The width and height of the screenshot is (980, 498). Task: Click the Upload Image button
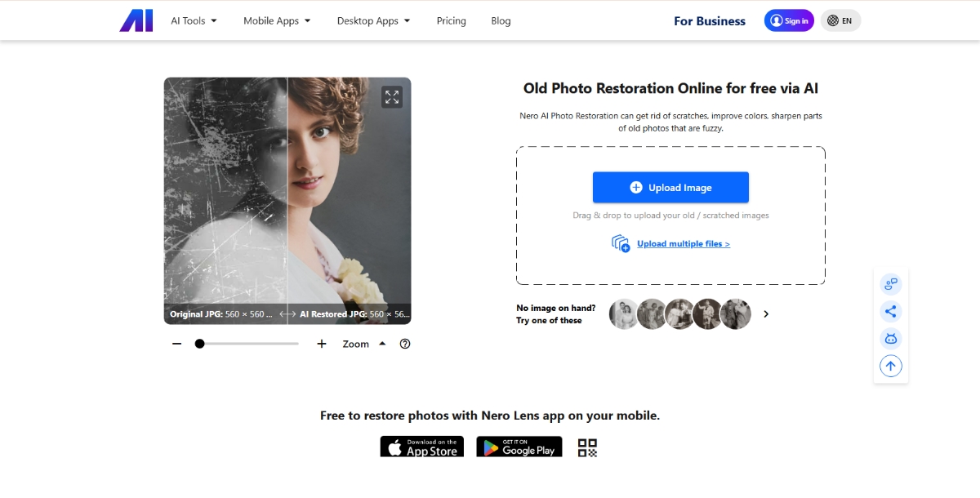[x=670, y=187]
